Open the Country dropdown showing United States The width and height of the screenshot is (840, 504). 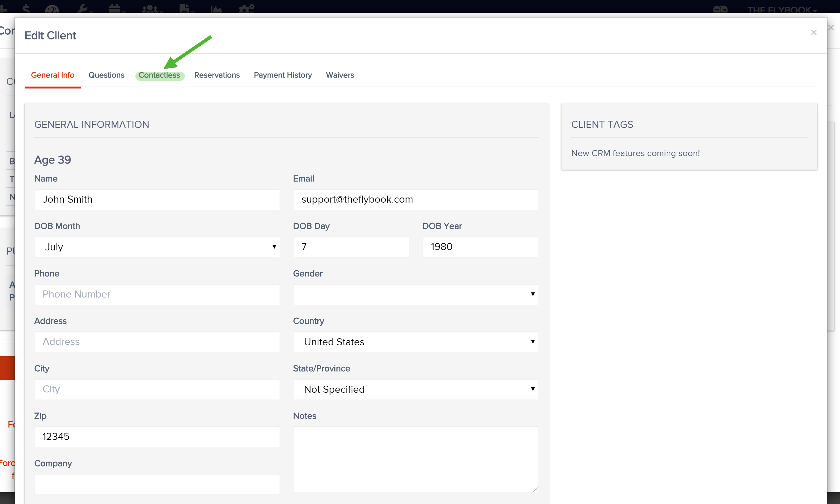416,342
